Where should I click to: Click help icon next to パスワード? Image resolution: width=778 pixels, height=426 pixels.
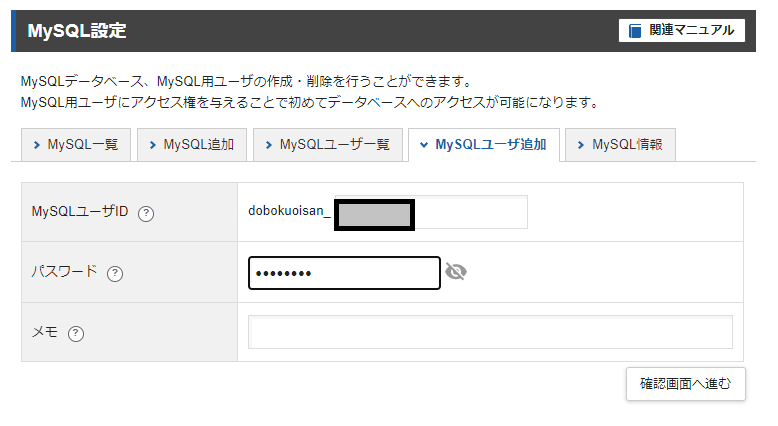pos(115,273)
